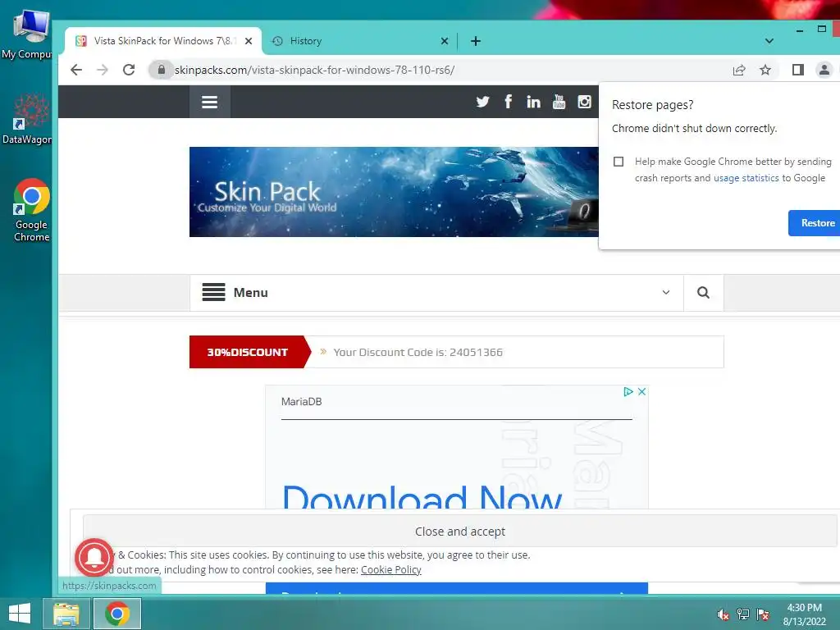Viewport: 840px width, 630px height.
Task: Select the Vista SkinPack for Windows tab
Action: coord(163,41)
